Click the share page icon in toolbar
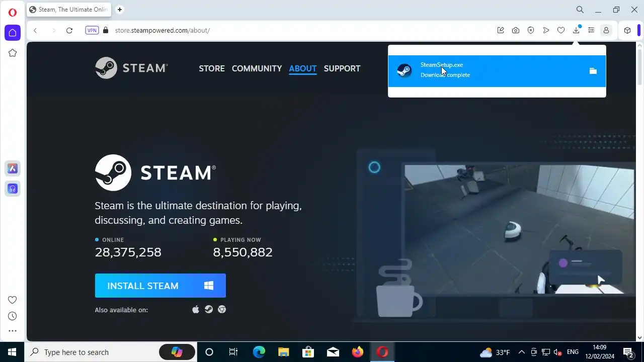The height and width of the screenshot is (362, 644). coord(501,30)
